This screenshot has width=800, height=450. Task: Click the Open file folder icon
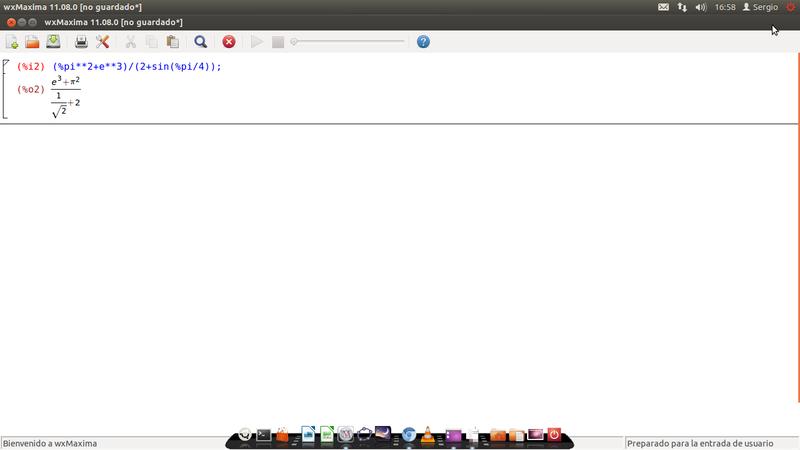pos(32,42)
